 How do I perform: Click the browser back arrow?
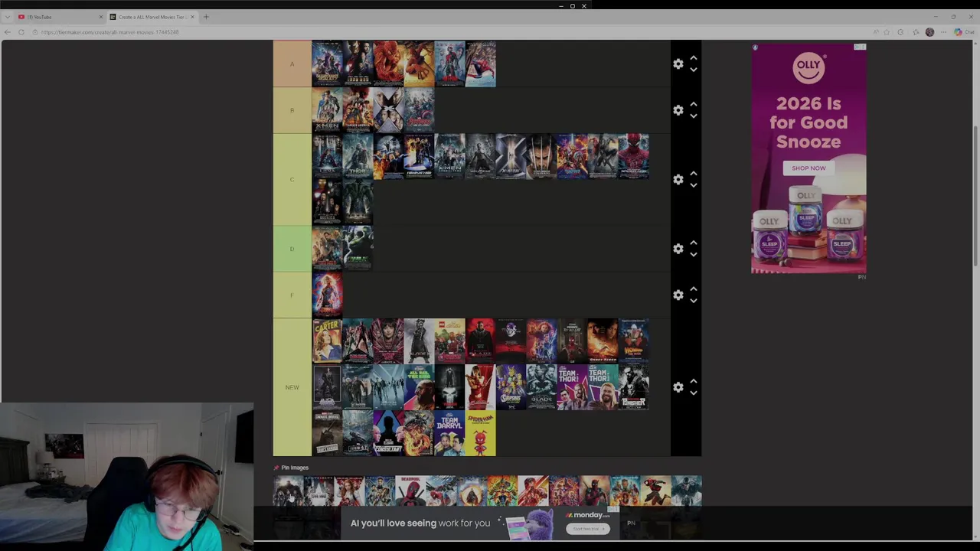pyautogui.click(x=7, y=32)
